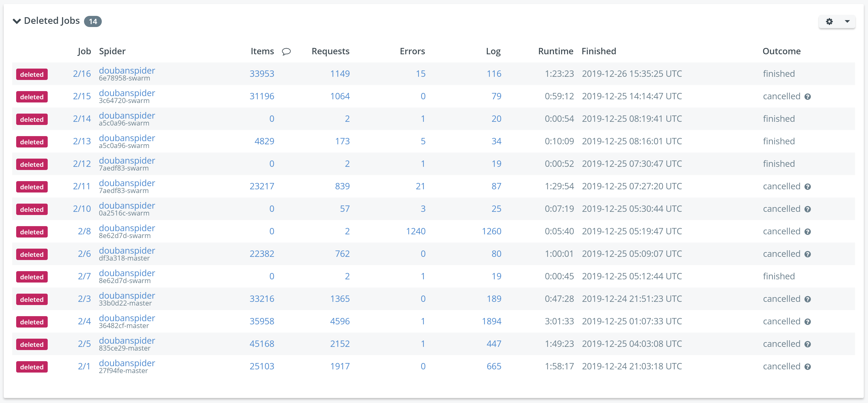Viewport: 868px width, 403px height.
Task: Click the Outcome column header
Action: pos(781,51)
